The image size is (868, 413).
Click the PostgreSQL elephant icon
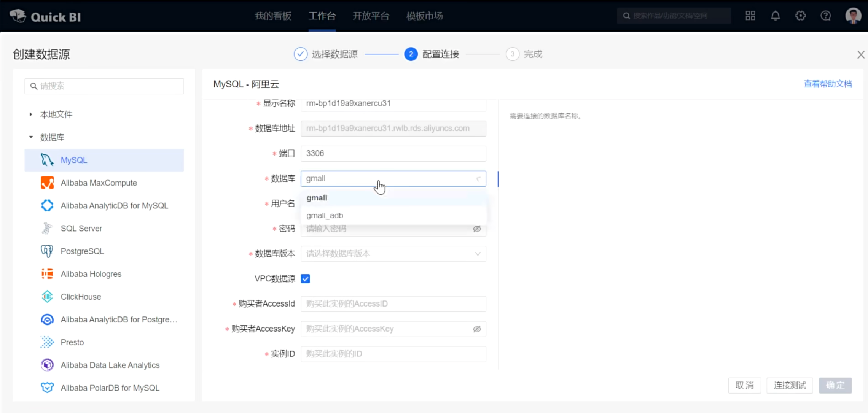pyautogui.click(x=47, y=251)
